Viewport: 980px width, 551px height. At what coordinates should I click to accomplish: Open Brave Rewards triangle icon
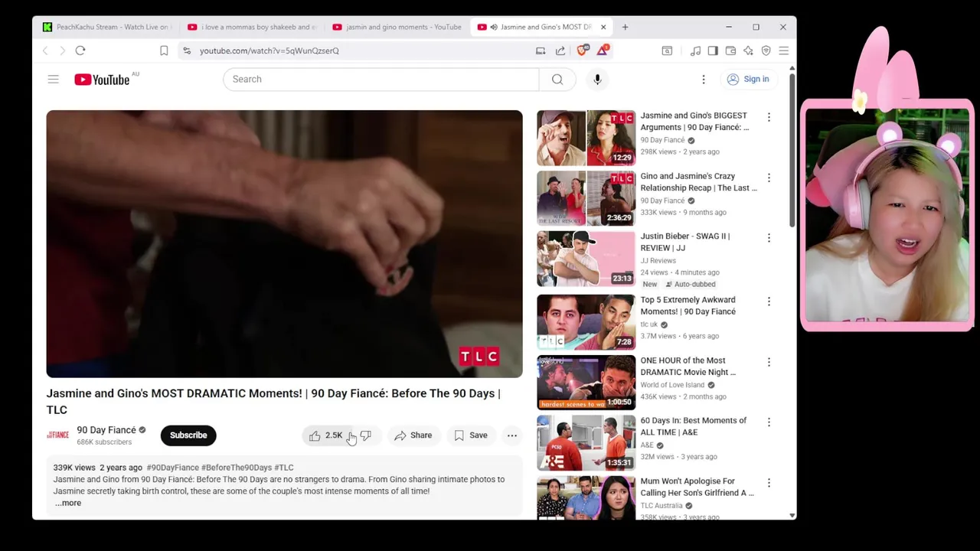[x=603, y=51]
